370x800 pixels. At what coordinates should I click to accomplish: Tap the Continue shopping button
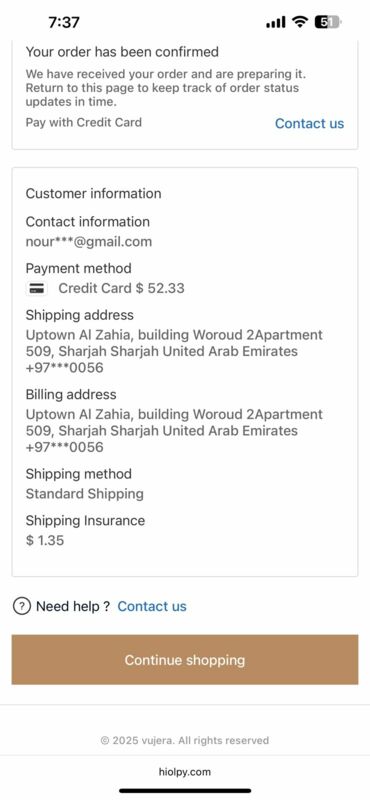(x=185, y=660)
